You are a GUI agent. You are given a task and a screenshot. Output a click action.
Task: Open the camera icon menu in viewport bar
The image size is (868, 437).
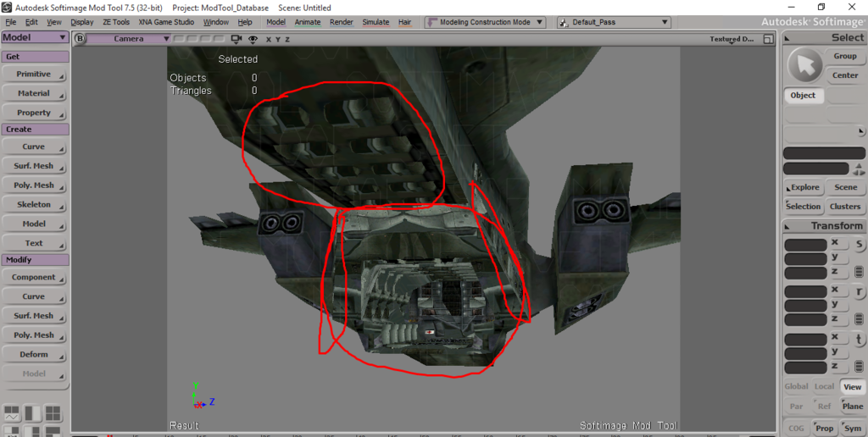click(x=237, y=39)
